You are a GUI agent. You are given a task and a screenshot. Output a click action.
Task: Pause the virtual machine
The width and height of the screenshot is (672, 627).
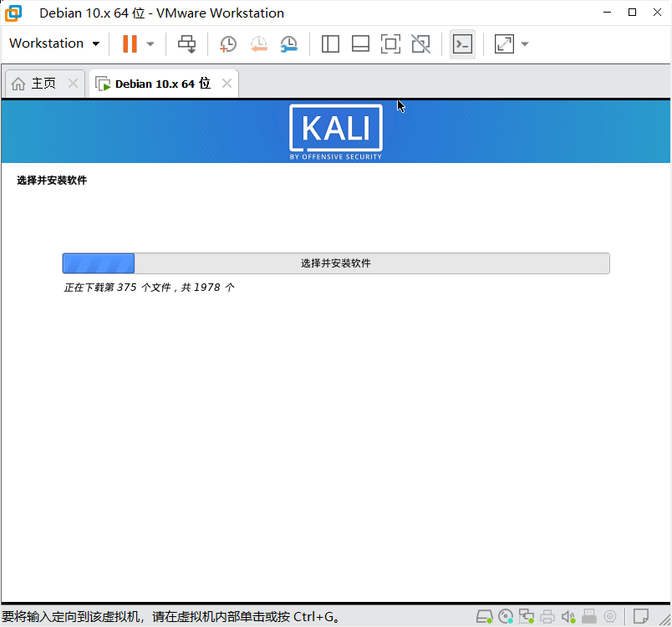pyautogui.click(x=130, y=43)
